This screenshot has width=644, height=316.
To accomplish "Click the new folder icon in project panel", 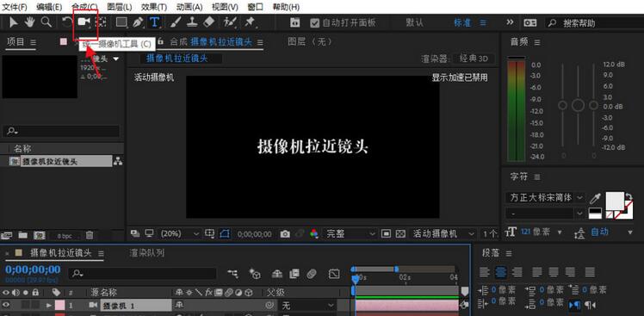I will click(x=23, y=235).
